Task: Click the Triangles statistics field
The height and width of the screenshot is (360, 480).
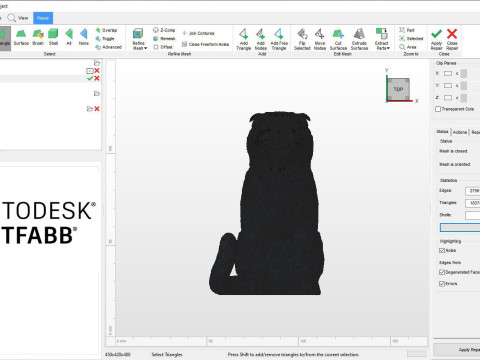Action: 473,203
